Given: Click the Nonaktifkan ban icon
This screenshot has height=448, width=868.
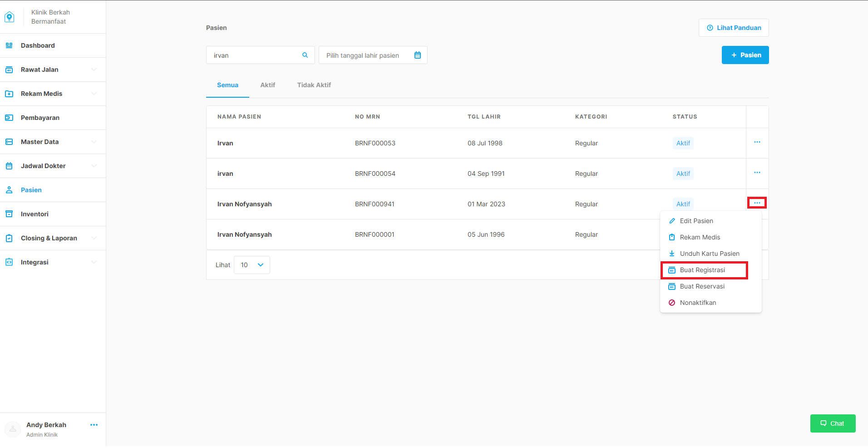Looking at the screenshot, I should point(672,303).
